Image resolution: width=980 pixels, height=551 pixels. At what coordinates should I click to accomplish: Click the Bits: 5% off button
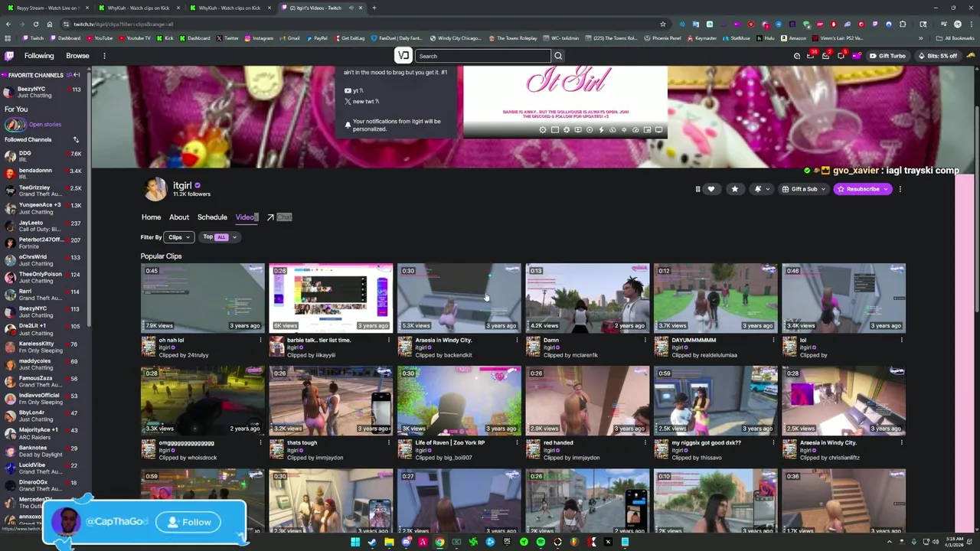(937, 56)
